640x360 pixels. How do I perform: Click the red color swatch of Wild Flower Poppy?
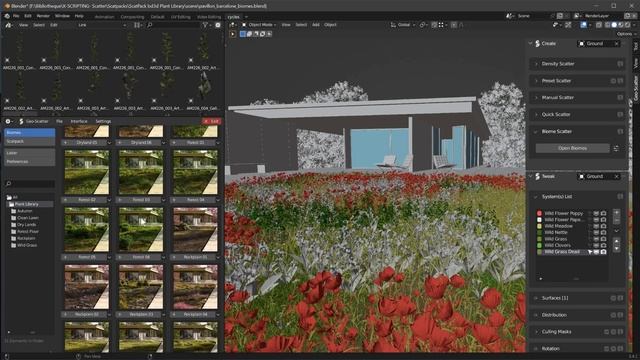tap(539, 213)
